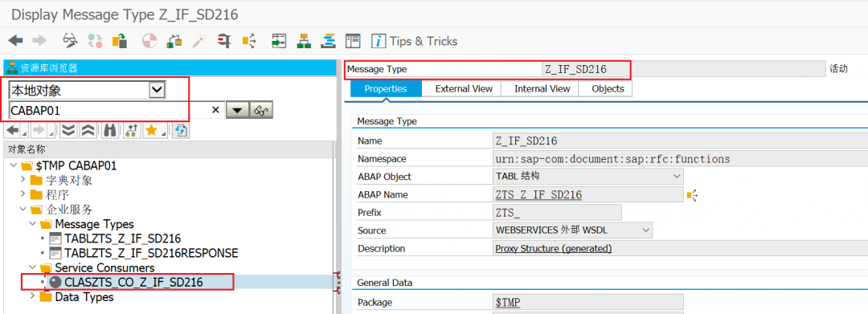
Task: Click the active/inactive toggle circles icon
Action: click(95, 40)
